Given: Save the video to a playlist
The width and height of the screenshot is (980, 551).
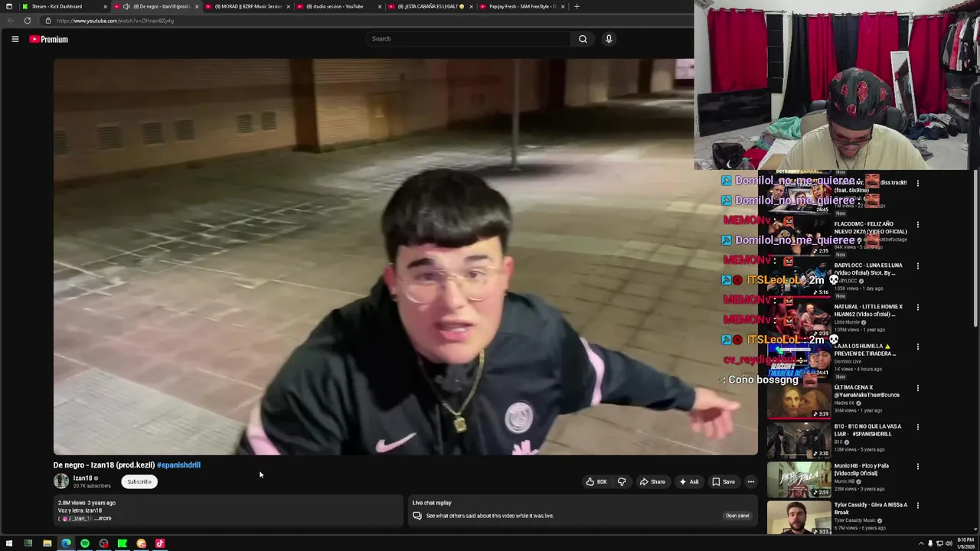Looking at the screenshot, I should [724, 482].
